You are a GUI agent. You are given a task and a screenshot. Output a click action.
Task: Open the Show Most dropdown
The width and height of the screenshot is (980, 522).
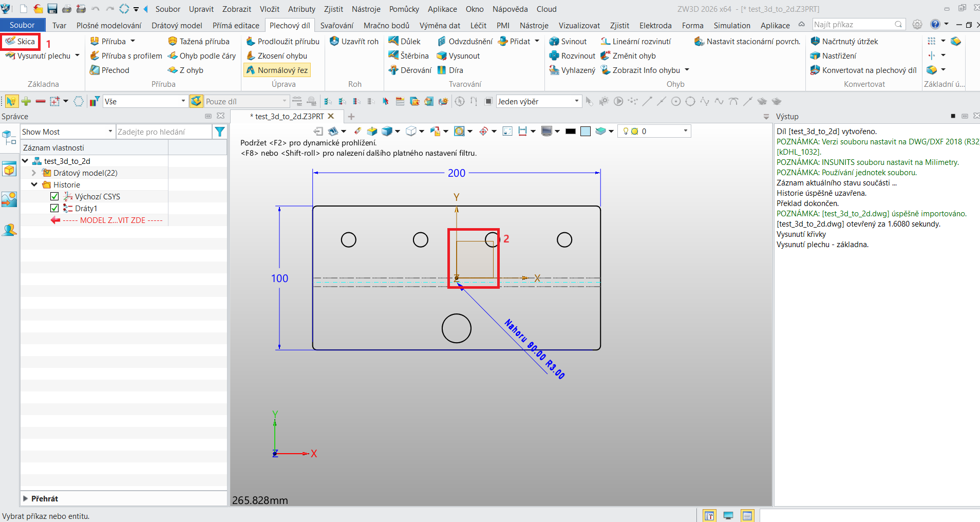pos(67,132)
